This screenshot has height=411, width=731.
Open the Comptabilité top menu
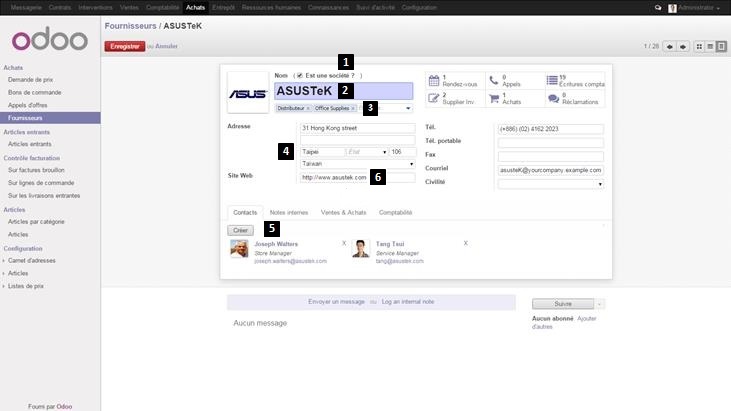[162, 8]
